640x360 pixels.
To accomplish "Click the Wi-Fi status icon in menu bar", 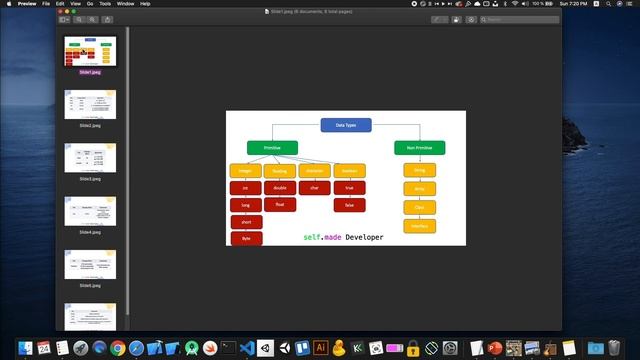I will [515, 4].
